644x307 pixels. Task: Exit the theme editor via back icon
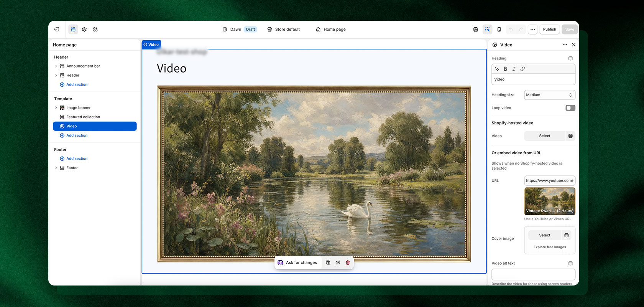coord(57,29)
